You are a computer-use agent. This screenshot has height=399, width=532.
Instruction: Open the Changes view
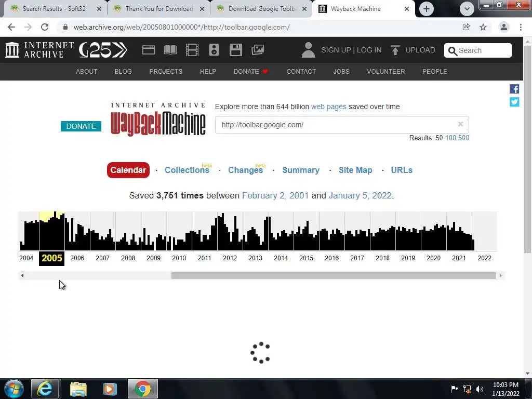coord(246,170)
